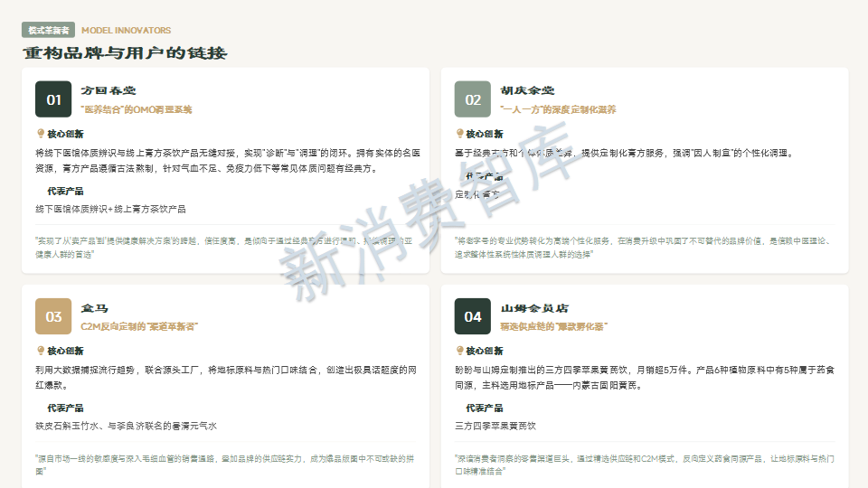Image resolution: width=868 pixels, height=488 pixels.
Task: Click the lightbulb icon in card 02
Action: point(459,134)
